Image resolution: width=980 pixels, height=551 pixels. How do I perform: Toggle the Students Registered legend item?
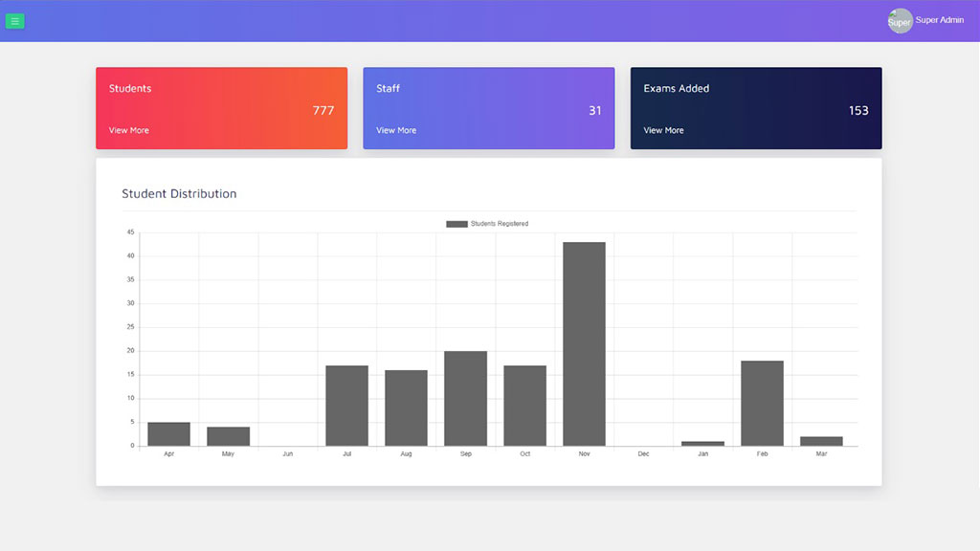click(x=499, y=224)
